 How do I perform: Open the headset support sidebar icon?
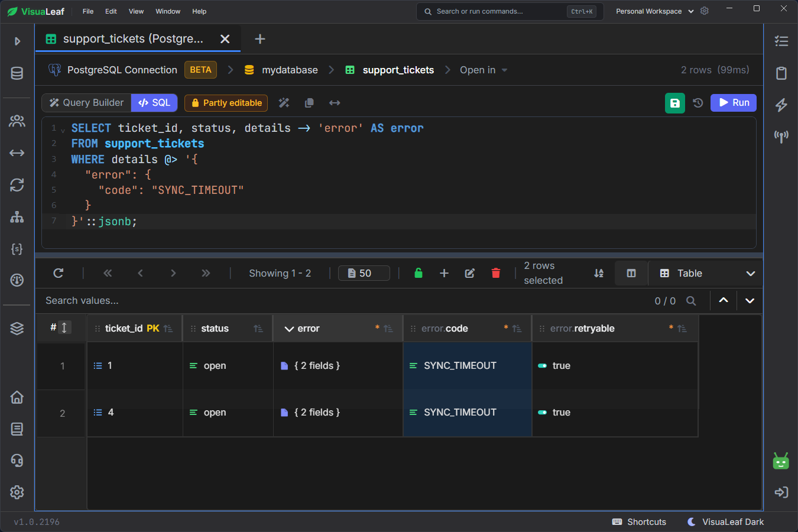(x=17, y=460)
